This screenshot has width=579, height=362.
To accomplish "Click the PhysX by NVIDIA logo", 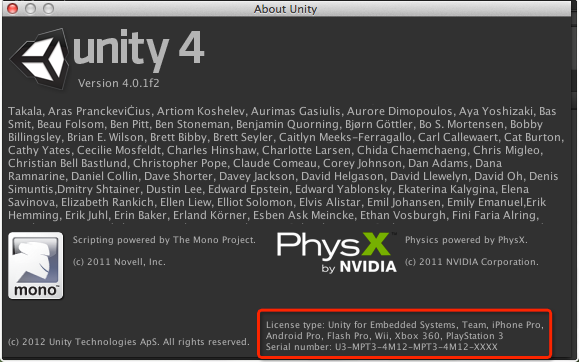I will pos(337,253).
